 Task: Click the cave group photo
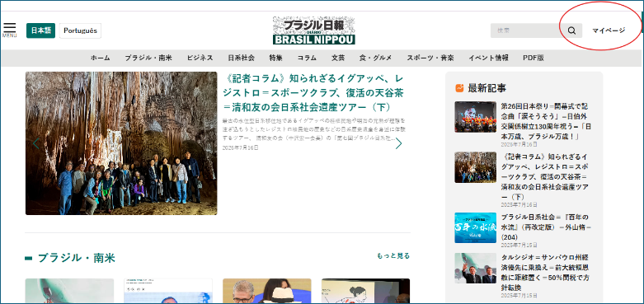click(x=121, y=143)
